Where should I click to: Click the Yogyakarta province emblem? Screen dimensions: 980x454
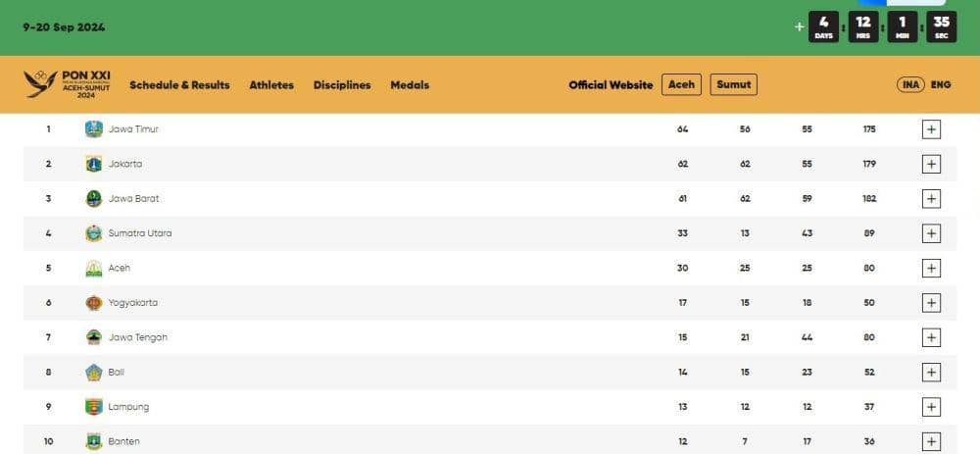(94, 303)
